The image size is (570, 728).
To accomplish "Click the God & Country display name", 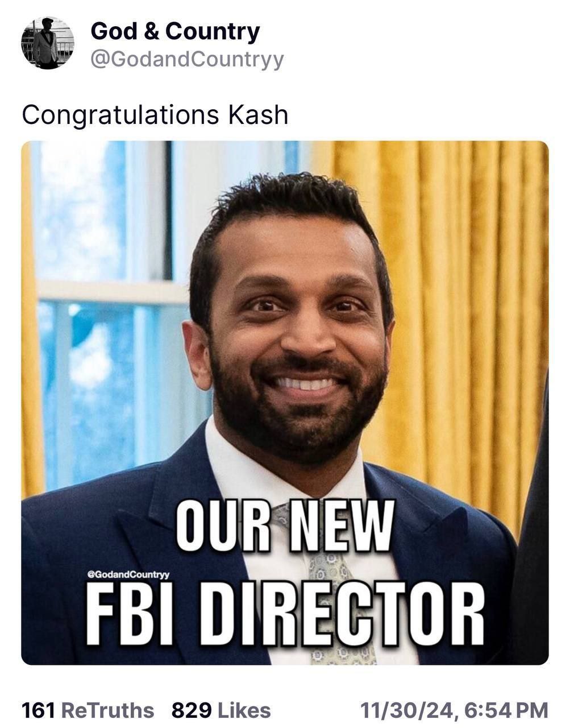I will coord(175,32).
